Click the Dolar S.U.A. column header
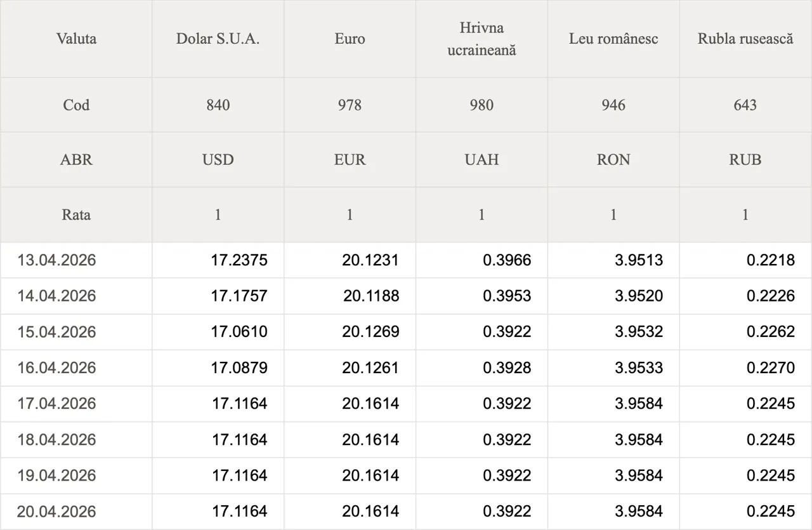This screenshot has height=530, width=812. 218,39
